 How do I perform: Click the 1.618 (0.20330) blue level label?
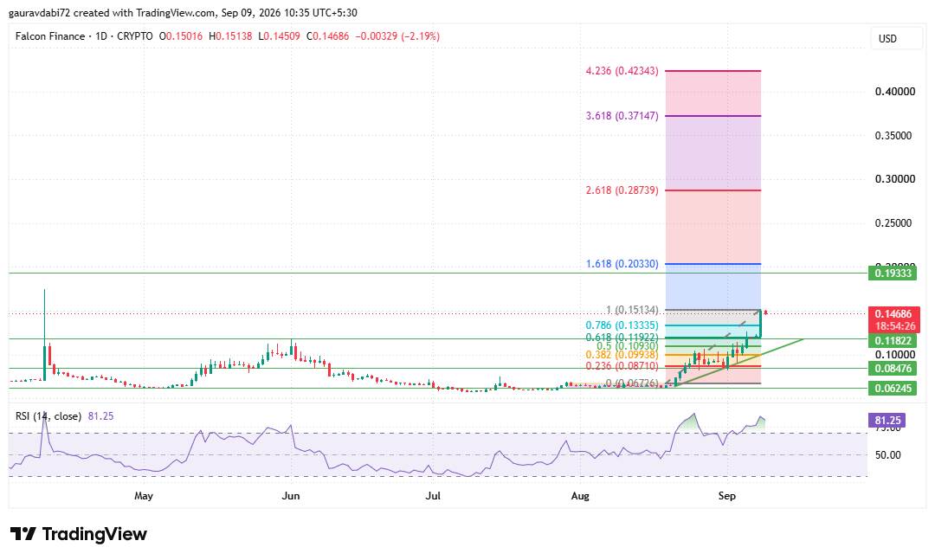[622, 264]
